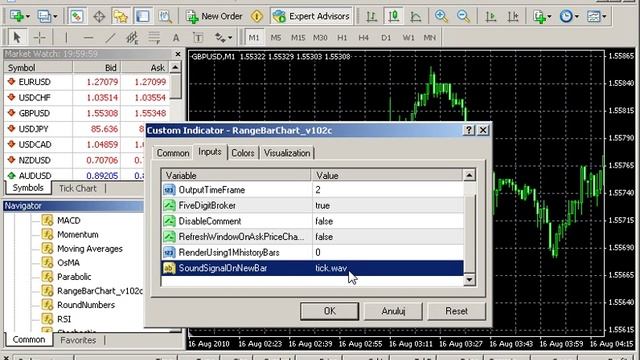The image size is (640, 360).
Task: Click the dialog help question mark button
Action: 469,130
